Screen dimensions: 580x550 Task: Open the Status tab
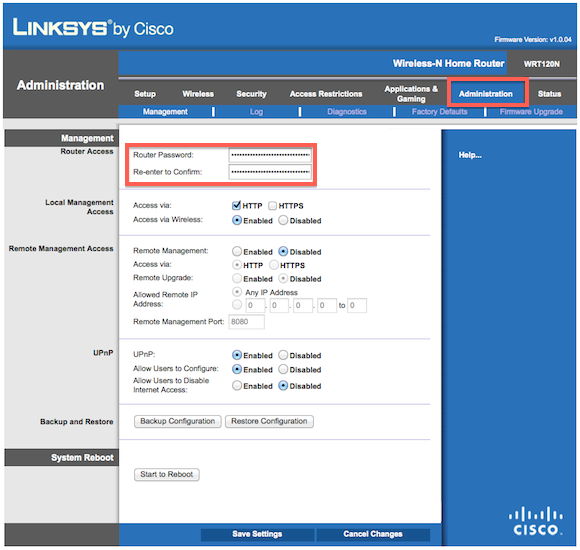549,94
